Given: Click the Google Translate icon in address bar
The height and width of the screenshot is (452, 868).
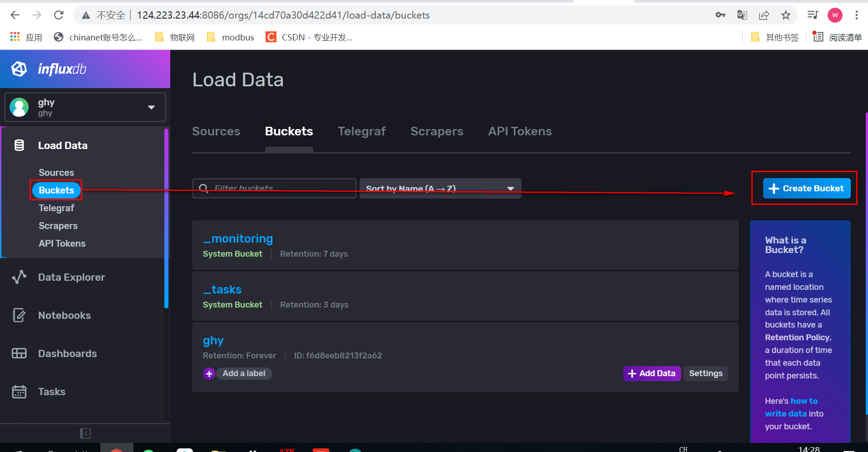Looking at the screenshot, I should point(742,15).
